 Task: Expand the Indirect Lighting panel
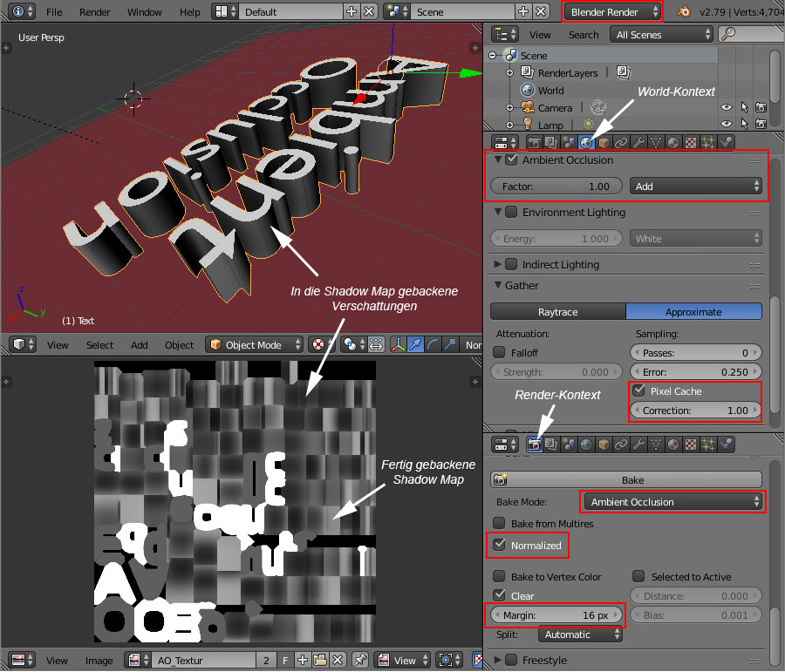[498, 264]
